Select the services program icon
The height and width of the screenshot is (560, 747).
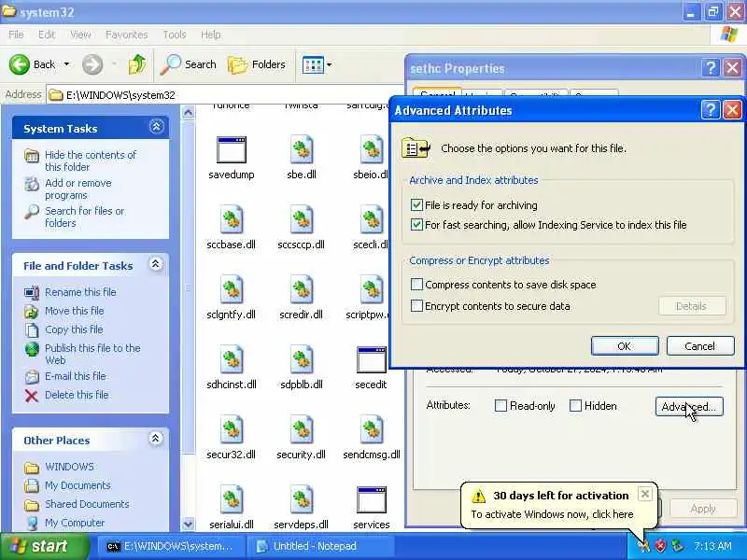point(371,500)
